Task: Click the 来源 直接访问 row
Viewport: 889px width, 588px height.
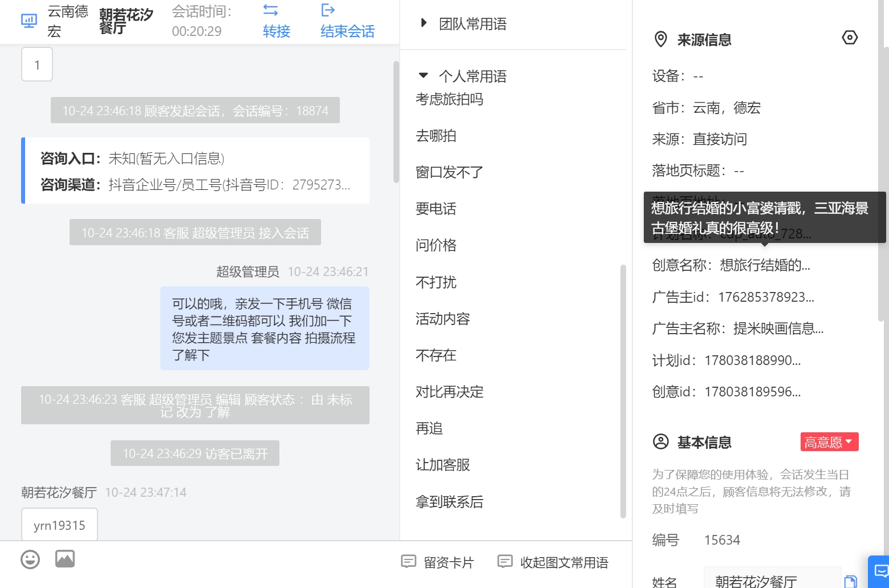Action: point(700,139)
